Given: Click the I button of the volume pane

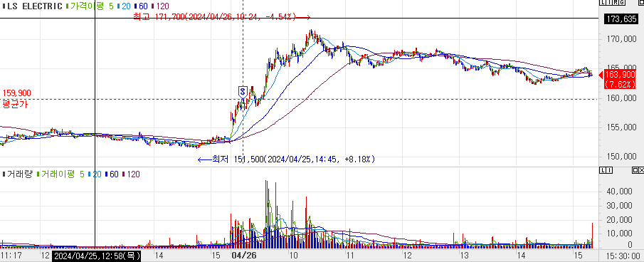Looking at the screenshot, I should (609, 170).
